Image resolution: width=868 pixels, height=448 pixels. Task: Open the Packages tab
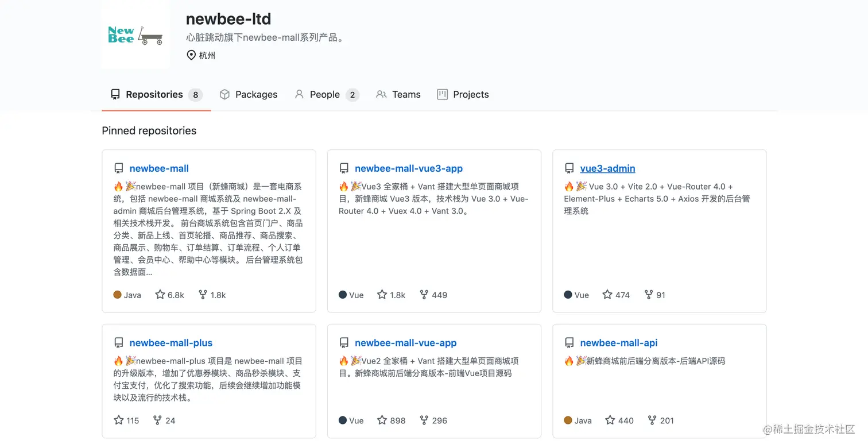(x=249, y=95)
